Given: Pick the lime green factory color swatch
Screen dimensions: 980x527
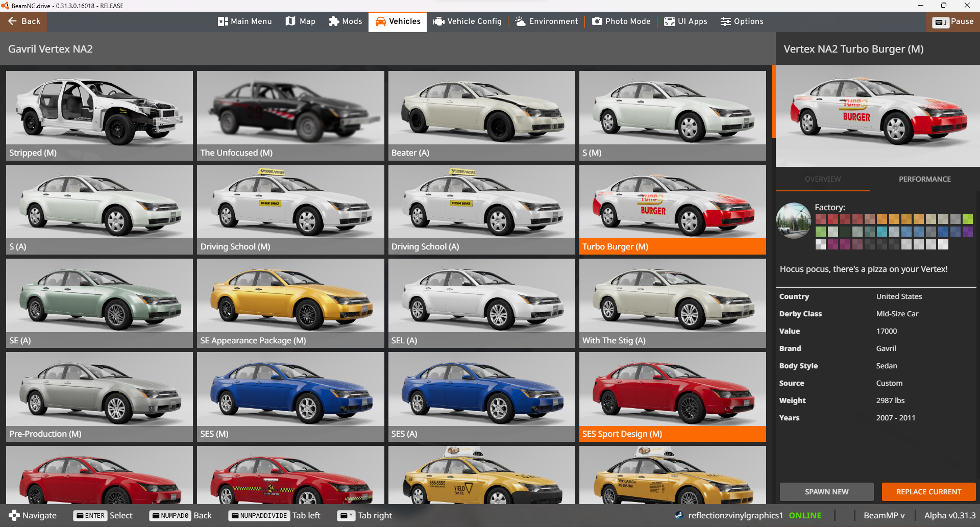Looking at the screenshot, I should pyautogui.click(x=968, y=219).
